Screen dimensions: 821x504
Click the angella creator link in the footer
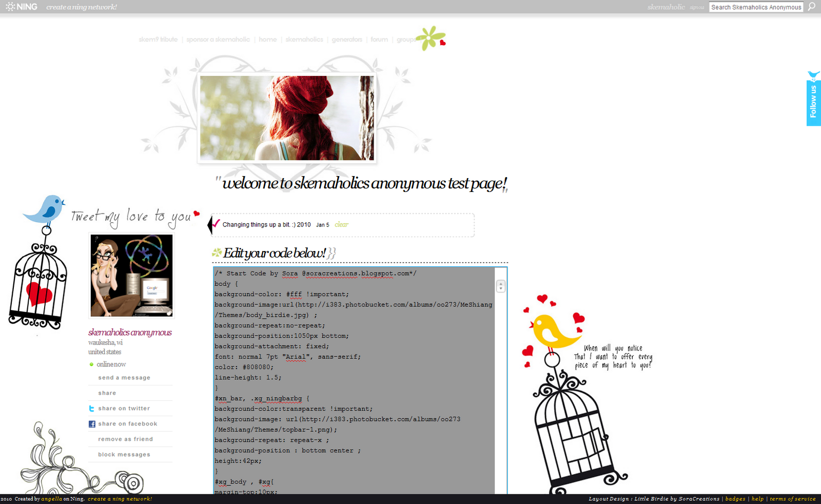click(x=51, y=499)
